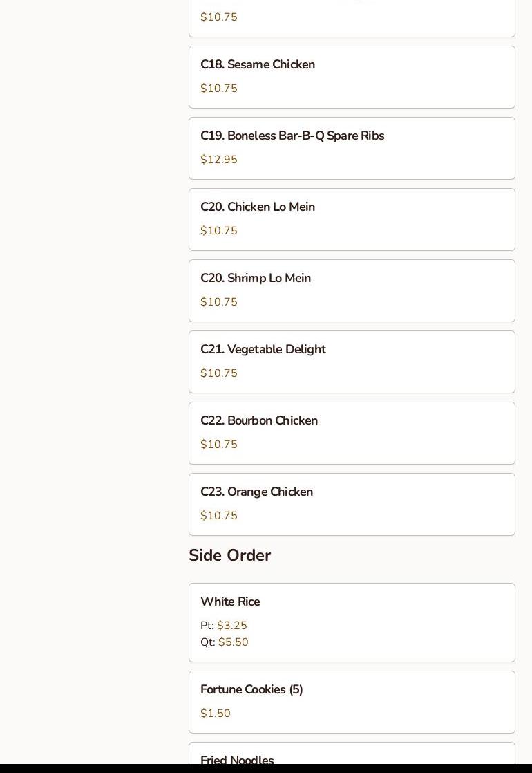The width and height of the screenshot is (532, 773).
Task: Select C19. Boneless Bar-B-Q Spare Ribs
Action: 352,148
